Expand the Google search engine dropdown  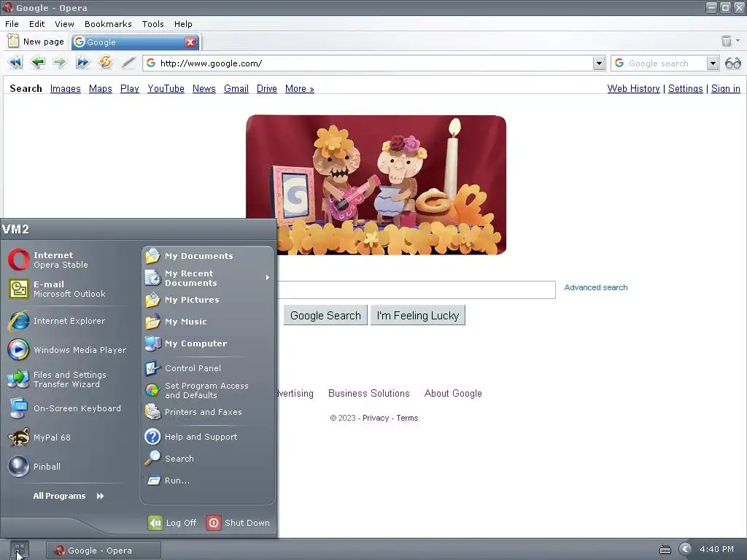pos(713,63)
